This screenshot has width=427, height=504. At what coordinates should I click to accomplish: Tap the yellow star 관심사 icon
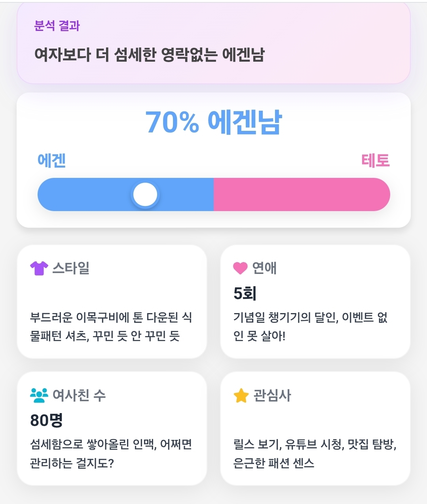coord(241,395)
